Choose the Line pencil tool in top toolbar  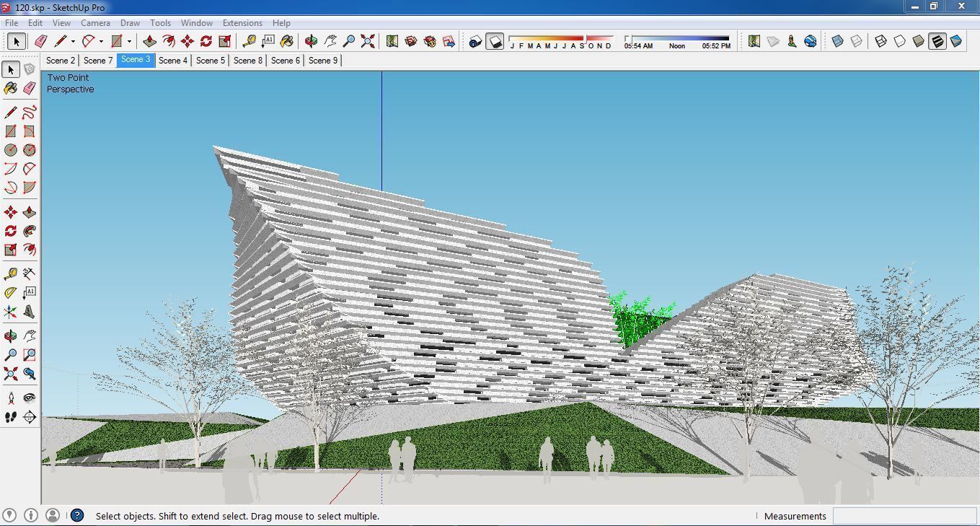pos(61,41)
